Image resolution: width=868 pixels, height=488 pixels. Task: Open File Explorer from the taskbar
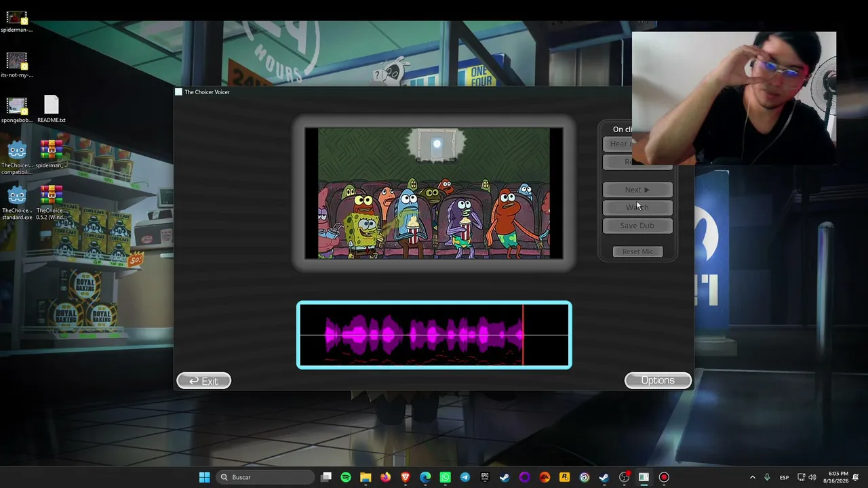tap(366, 477)
